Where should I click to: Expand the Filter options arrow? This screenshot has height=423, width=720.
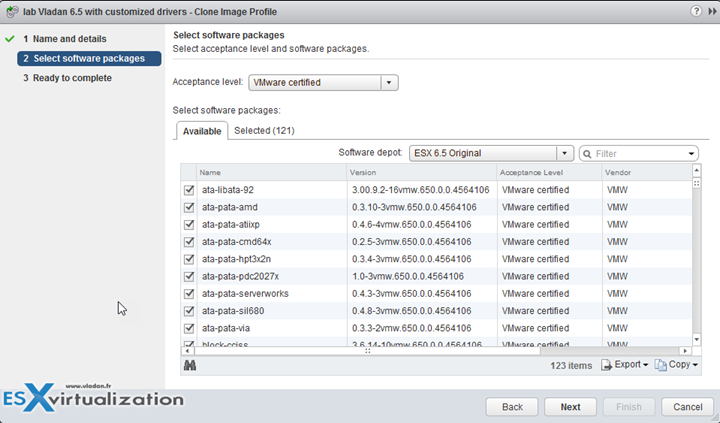[x=691, y=154]
